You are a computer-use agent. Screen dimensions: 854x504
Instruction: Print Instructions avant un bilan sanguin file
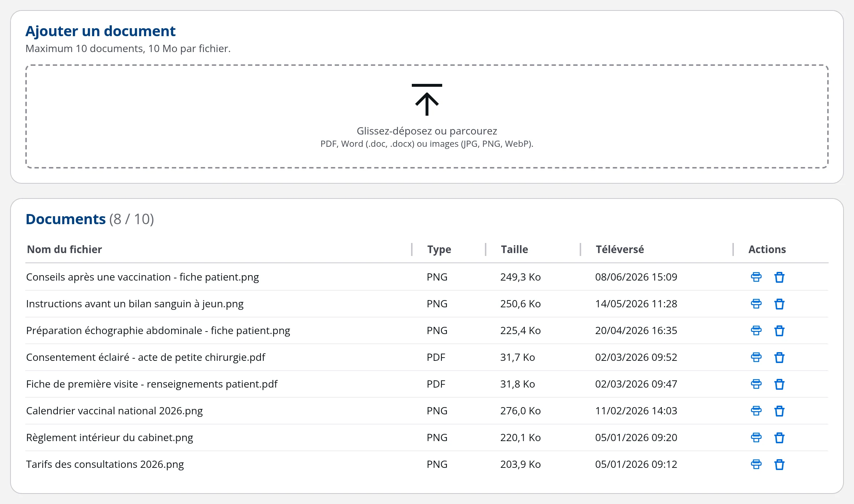[756, 304]
